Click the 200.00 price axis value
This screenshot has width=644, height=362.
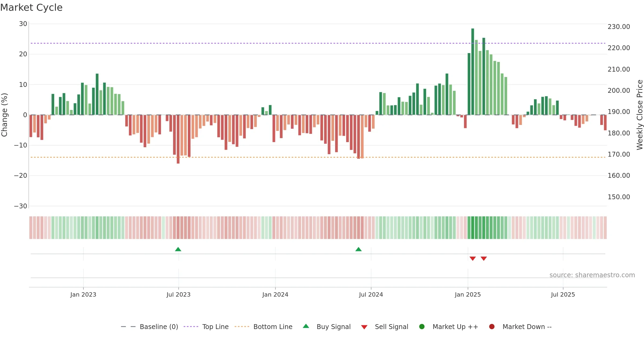619,91
